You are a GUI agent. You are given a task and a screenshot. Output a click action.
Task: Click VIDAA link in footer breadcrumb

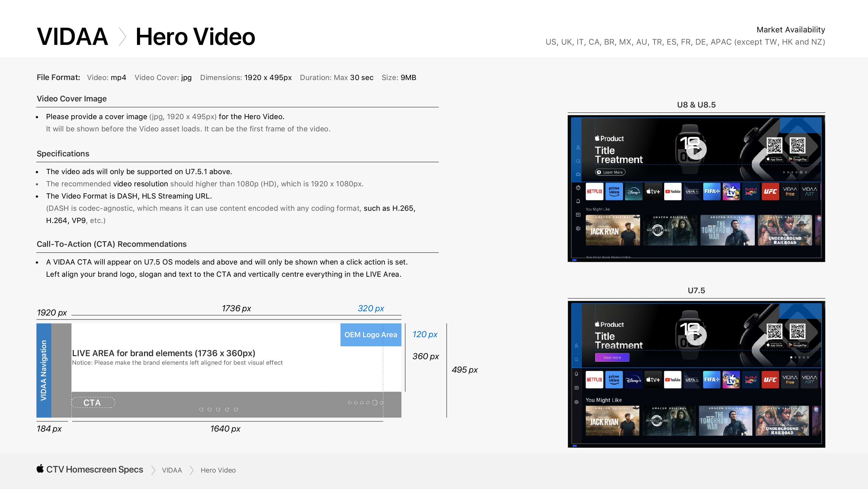(171, 470)
